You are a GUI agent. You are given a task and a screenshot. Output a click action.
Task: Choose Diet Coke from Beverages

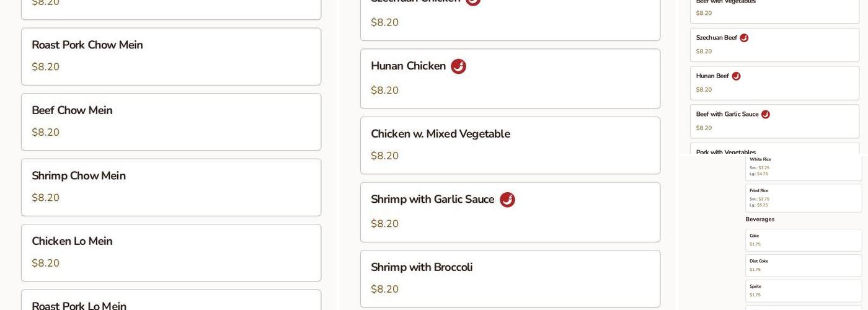[758, 262]
